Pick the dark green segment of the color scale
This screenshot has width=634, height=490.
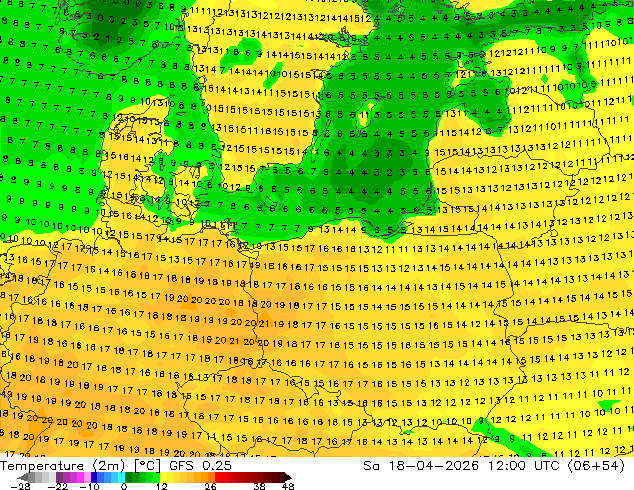(129, 477)
